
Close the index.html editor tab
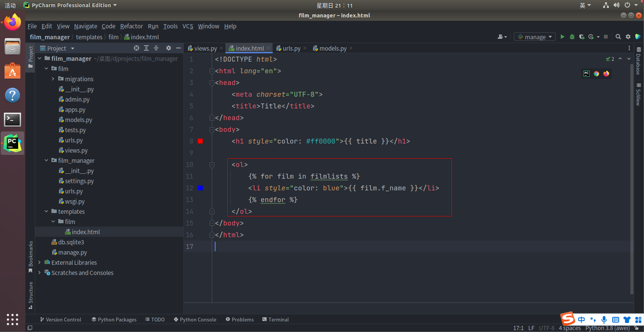click(268, 48)
